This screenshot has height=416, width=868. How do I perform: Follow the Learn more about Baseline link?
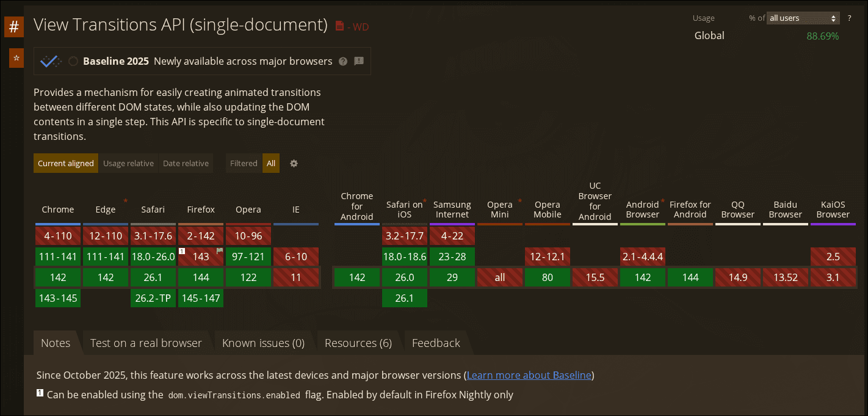[x=529, y=375]
